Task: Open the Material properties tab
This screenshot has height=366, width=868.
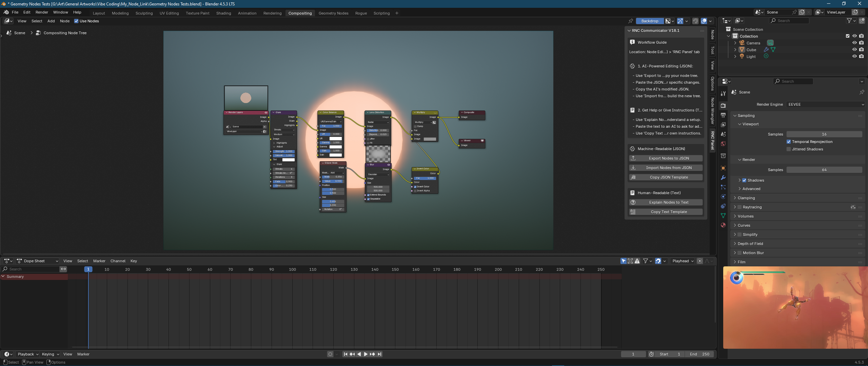Action: [x=723, y=225]
